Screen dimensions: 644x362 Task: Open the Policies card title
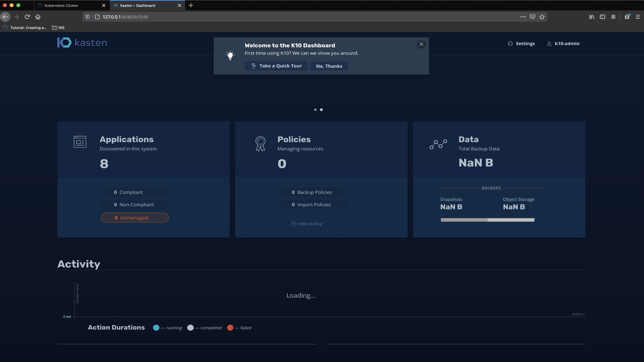(294, 139)
